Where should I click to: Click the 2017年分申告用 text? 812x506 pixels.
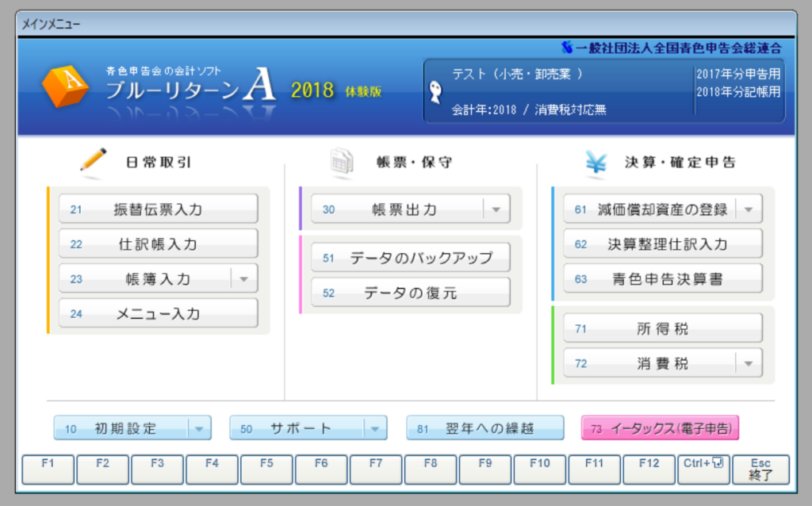pyautogui.click(x=738, y=74)
